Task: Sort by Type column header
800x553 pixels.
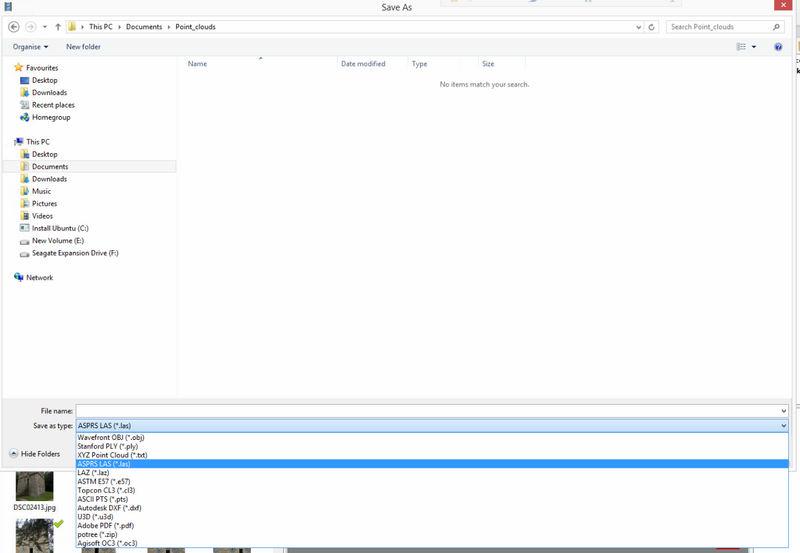Action: (x=443, y=64)
